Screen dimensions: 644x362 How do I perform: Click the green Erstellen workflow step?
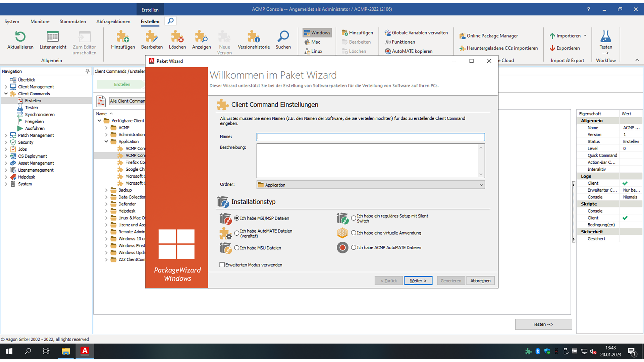tap(122, 84)
